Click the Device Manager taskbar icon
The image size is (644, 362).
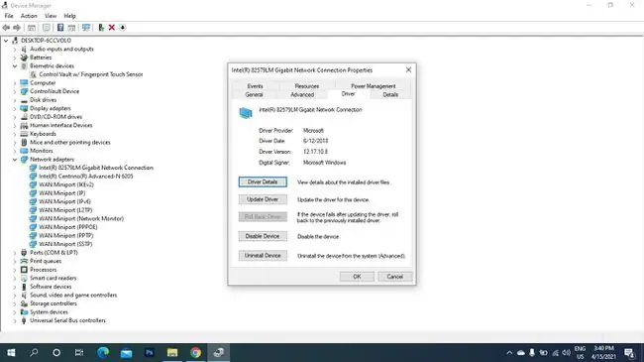[219, 352]
